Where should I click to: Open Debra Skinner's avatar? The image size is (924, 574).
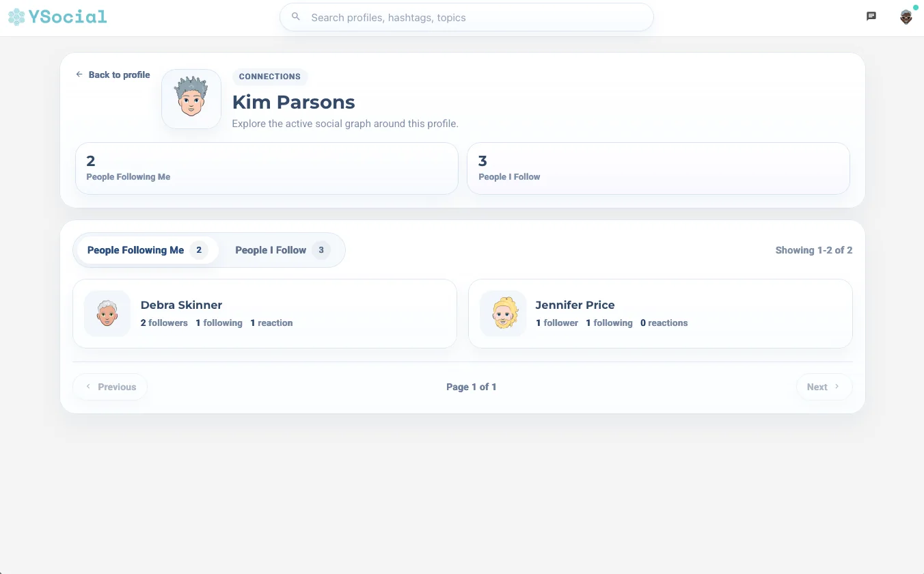[107, 314]
